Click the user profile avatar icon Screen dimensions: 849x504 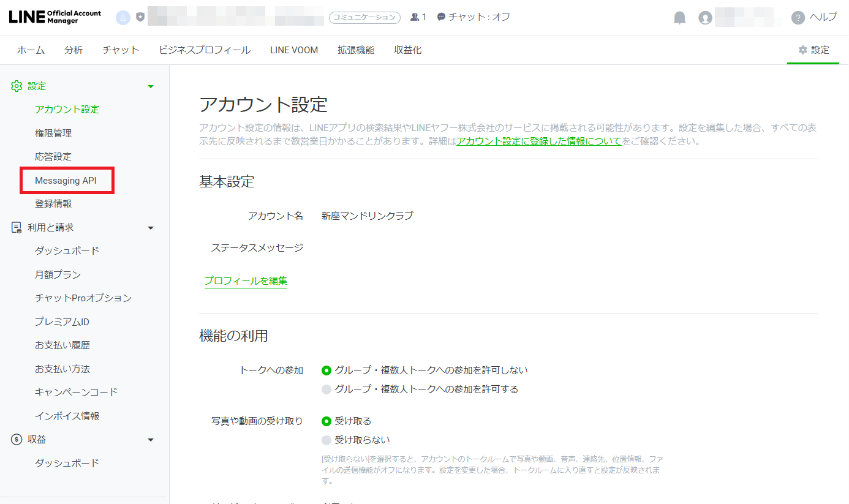pyautogui.click(x=705, y=18)
